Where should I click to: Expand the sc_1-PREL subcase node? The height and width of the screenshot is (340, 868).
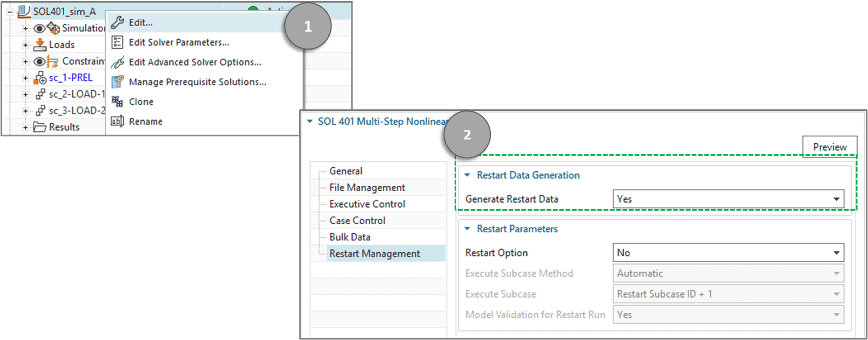pyautogui.click(x=25, y=78)
